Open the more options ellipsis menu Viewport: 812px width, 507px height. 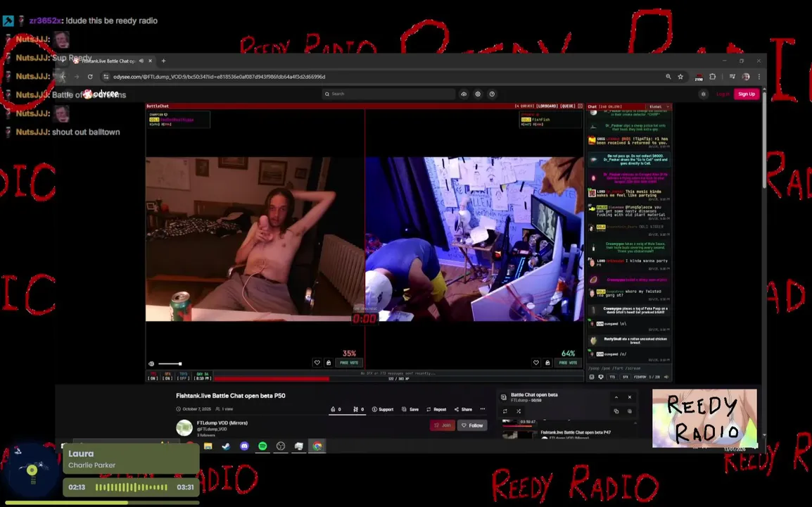483,409
